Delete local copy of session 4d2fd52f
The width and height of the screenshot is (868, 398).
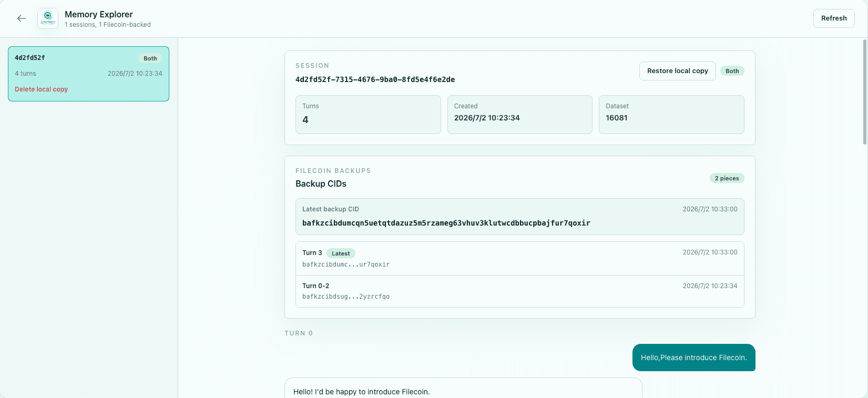[41, 89]
